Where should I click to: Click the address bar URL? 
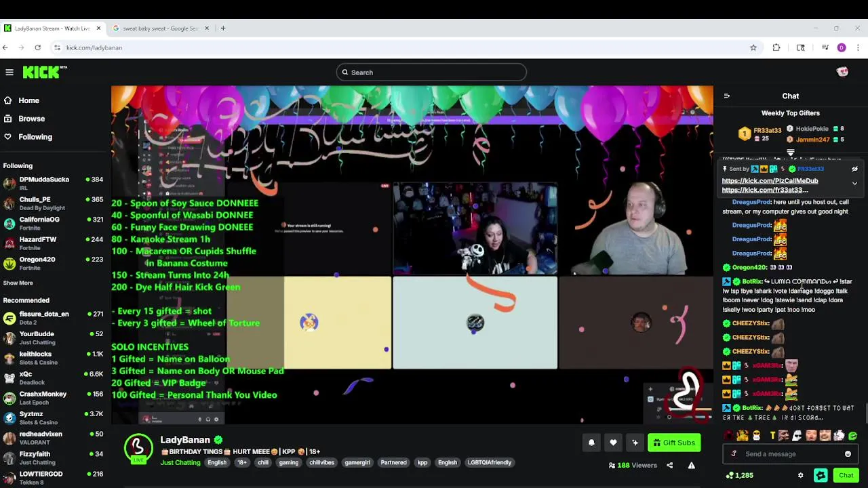tap(94, 47)
